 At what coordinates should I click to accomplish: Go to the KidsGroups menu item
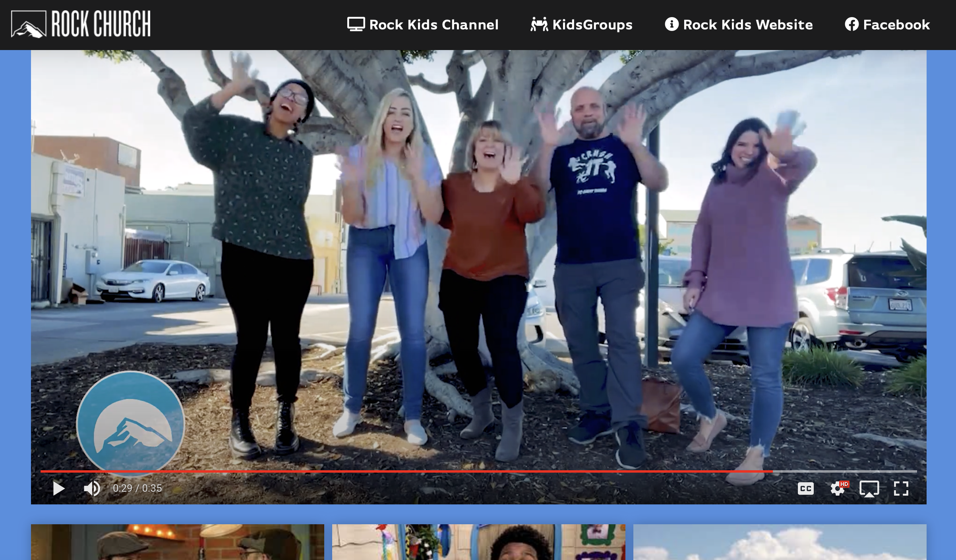coord(592,25)
